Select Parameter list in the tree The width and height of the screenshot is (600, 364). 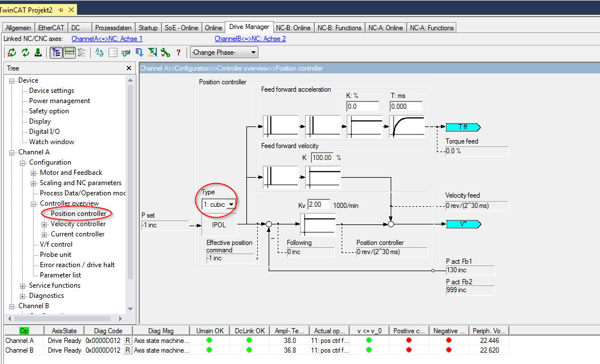(x=60, y=275)
